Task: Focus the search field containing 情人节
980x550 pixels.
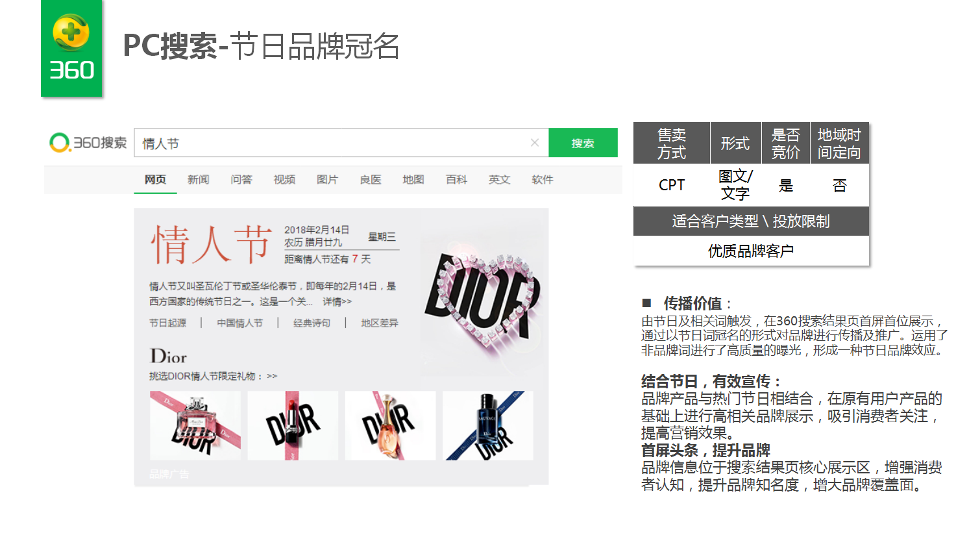Action: click(x=341, y=143)
